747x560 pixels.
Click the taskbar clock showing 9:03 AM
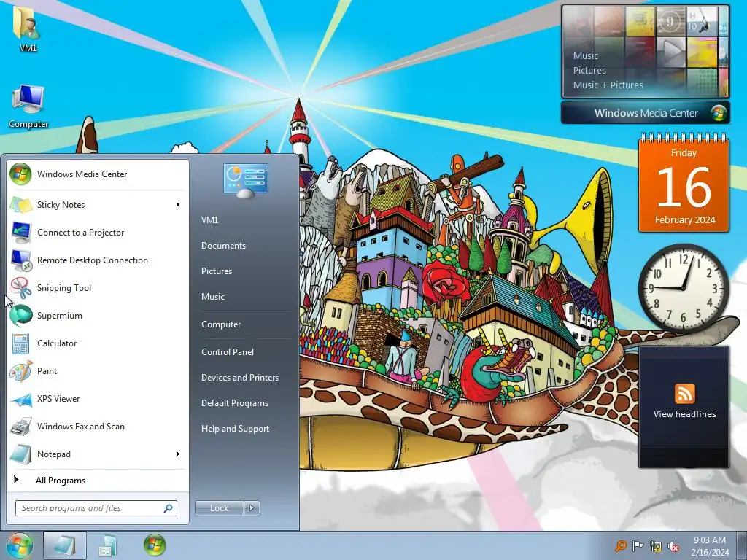(x=710, y=546)
